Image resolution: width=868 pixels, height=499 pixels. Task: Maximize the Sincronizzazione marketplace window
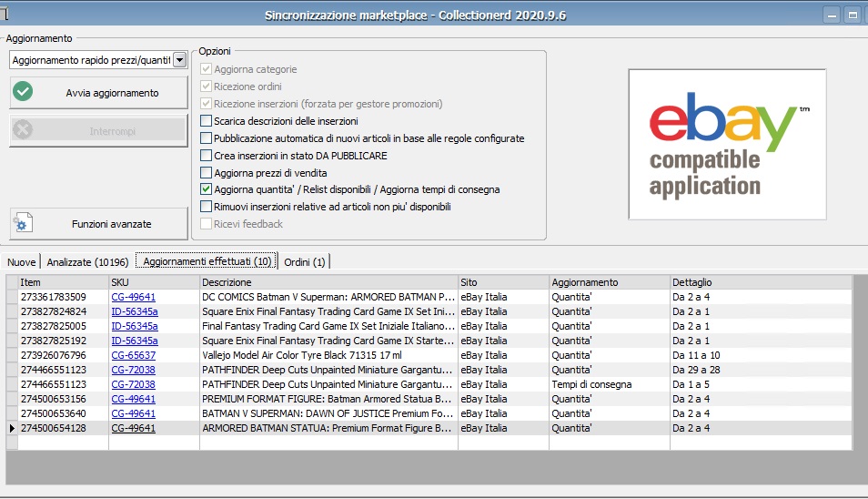pos(853,15)
